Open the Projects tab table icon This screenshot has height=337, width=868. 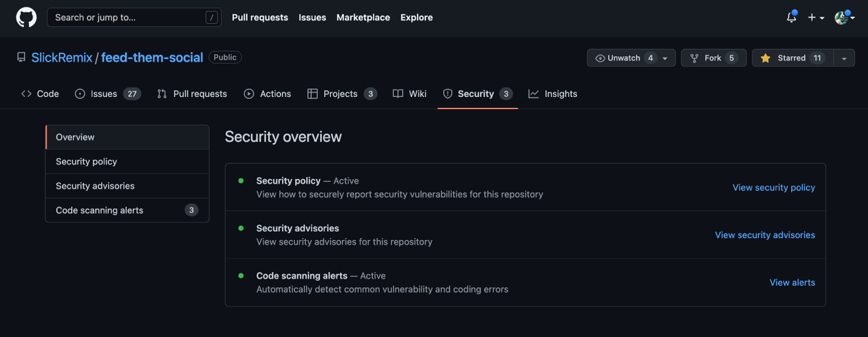click(x=313, y=94)
